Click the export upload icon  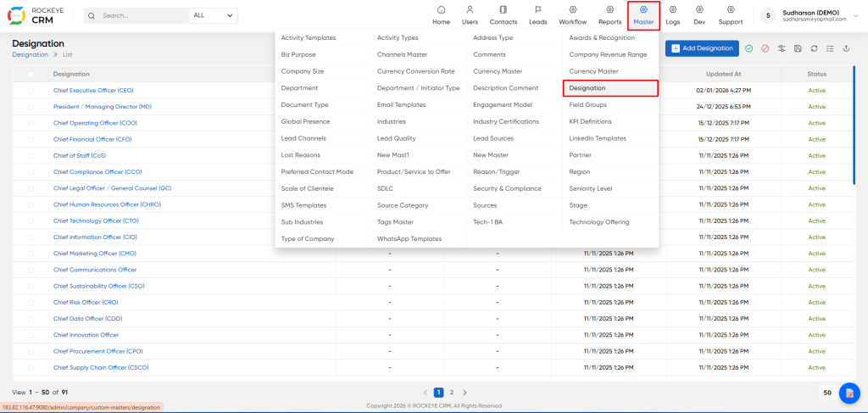pos(846,48)
